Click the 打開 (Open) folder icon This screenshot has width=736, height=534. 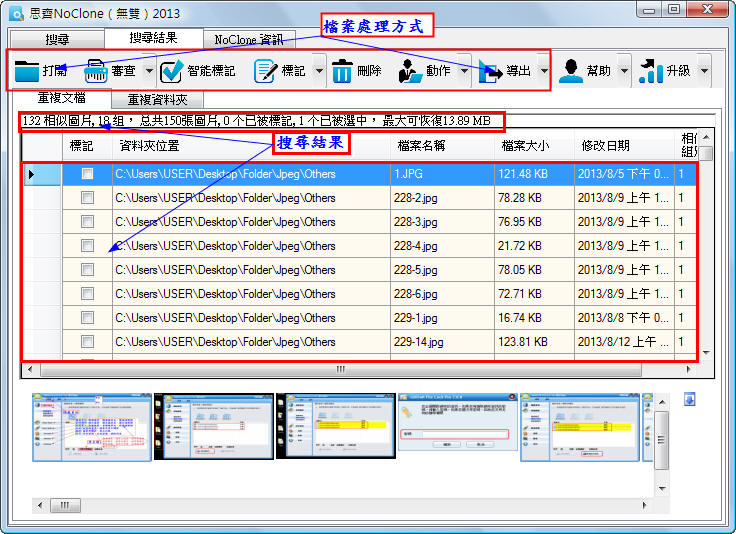click(27, 71)
